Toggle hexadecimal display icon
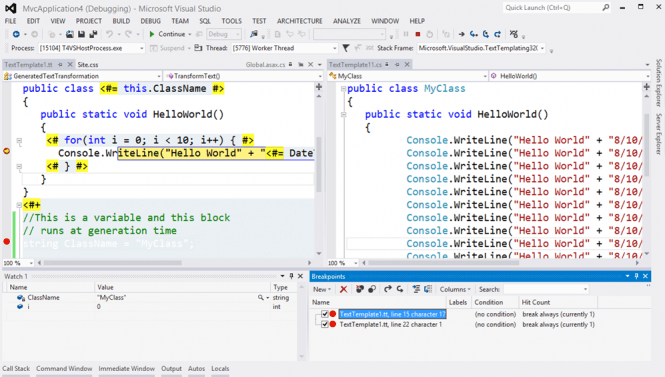The width and height of the screenshot is (665, 377). [514, 34]
